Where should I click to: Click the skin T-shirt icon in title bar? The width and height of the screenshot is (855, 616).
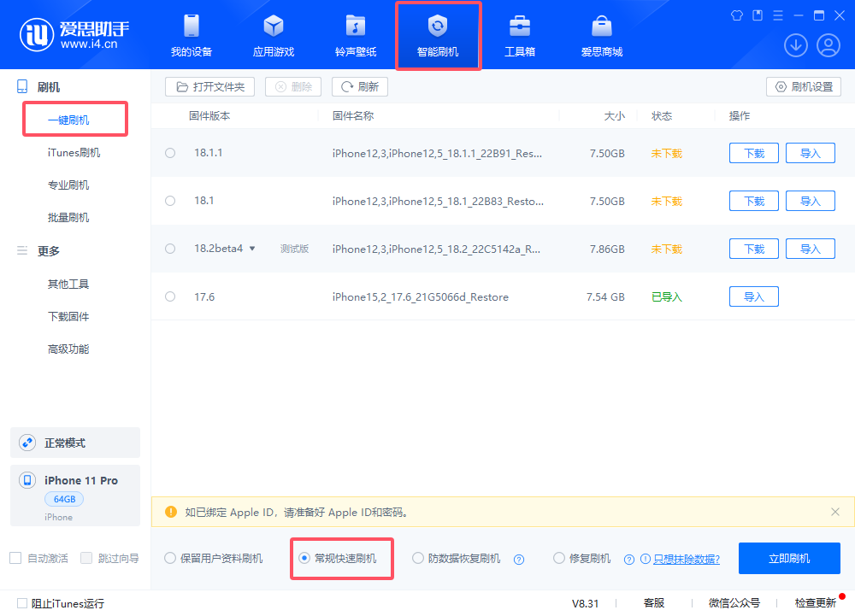point(737,15)
